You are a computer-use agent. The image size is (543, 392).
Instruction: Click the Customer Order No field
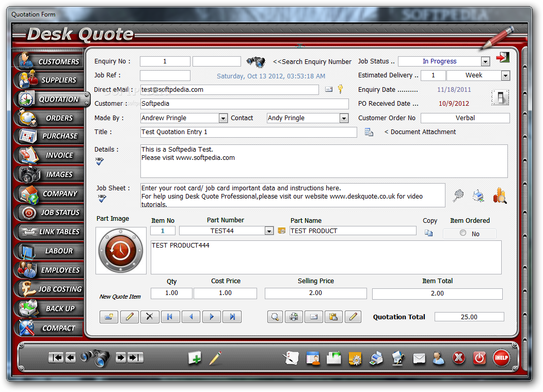465,118
